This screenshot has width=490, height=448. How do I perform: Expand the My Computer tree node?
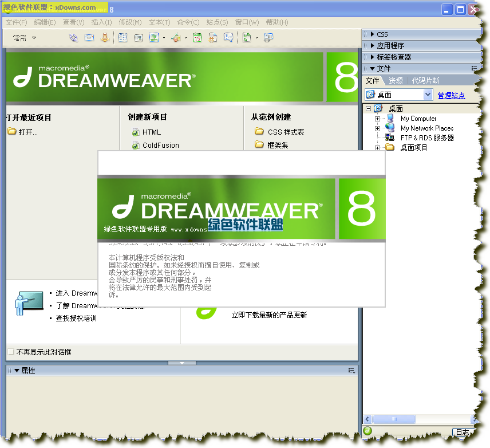(377, 119)
